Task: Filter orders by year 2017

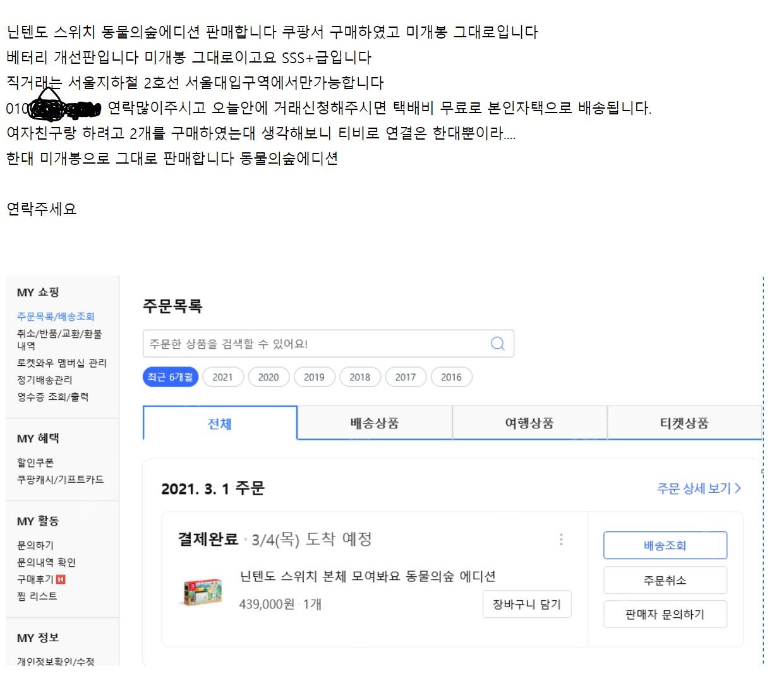Action: click(406, 377)
